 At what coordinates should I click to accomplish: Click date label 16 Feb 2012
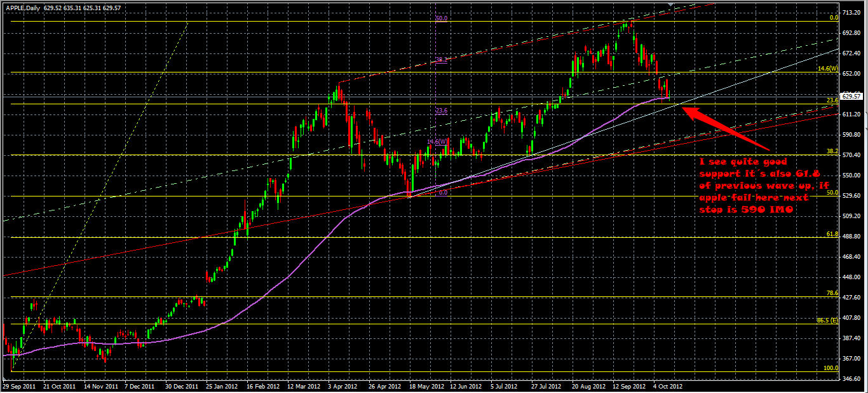click(x=262, y=386)
